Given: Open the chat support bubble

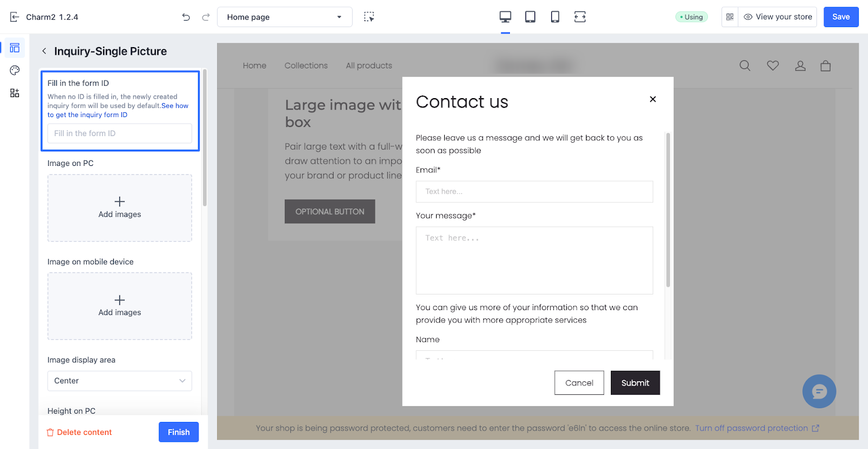Looking at the screenshot, I should click(x=819, y=391).
